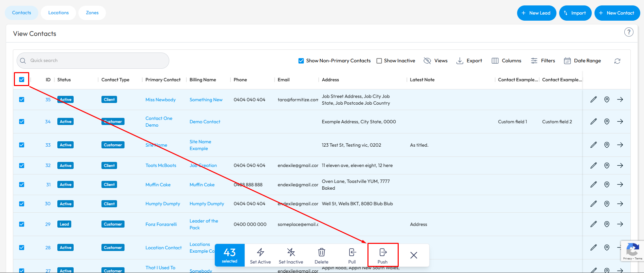Viewport: 644px width, 273px height.
Task: Show map location for contact 31
Action: click(607, 185)
